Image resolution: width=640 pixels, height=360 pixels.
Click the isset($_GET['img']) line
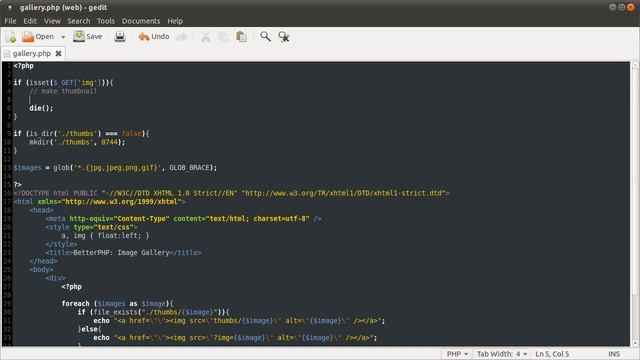63,82
